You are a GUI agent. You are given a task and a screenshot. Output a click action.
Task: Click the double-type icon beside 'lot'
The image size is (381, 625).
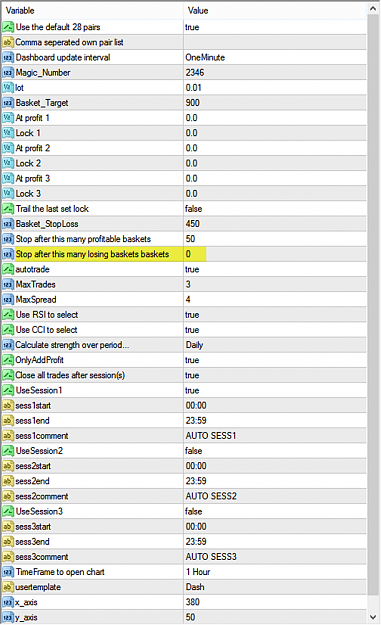click(x=8, y=88)
